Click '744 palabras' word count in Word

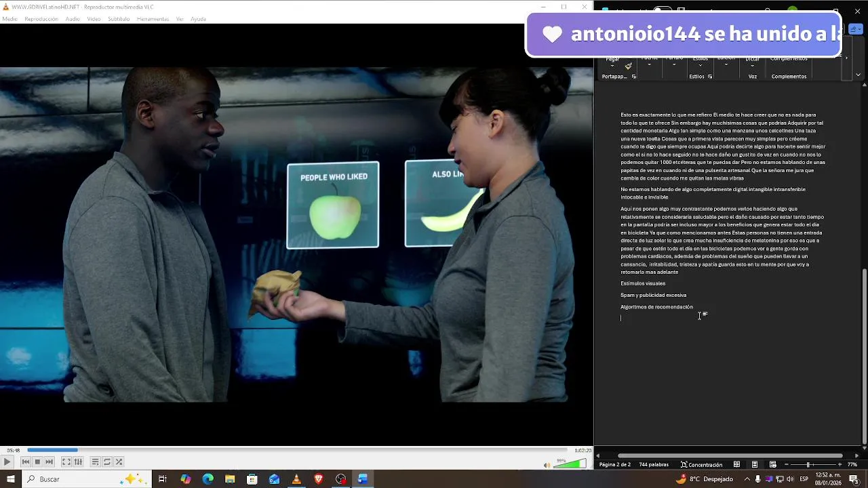click(654, 464)
